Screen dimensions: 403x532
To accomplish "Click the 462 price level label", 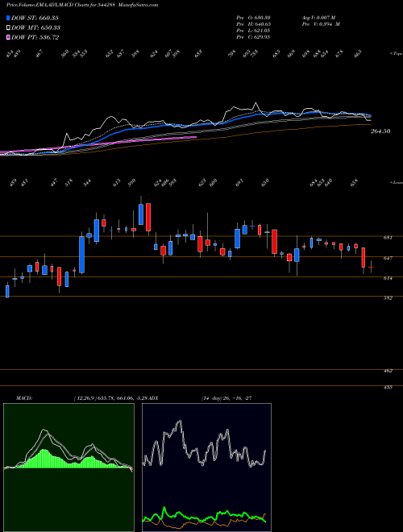I will [388, 371].
